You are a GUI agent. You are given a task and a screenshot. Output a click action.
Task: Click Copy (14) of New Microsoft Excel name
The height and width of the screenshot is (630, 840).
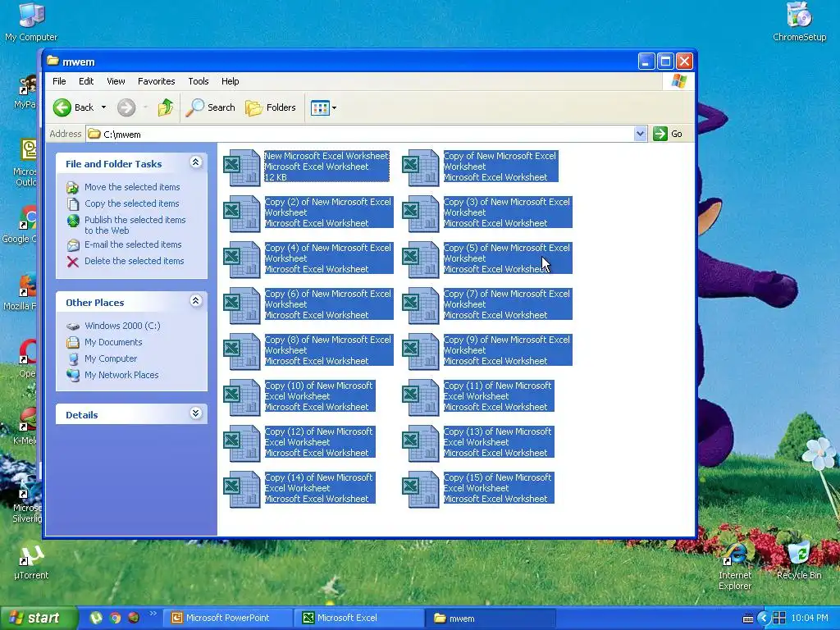click(319, 482)
